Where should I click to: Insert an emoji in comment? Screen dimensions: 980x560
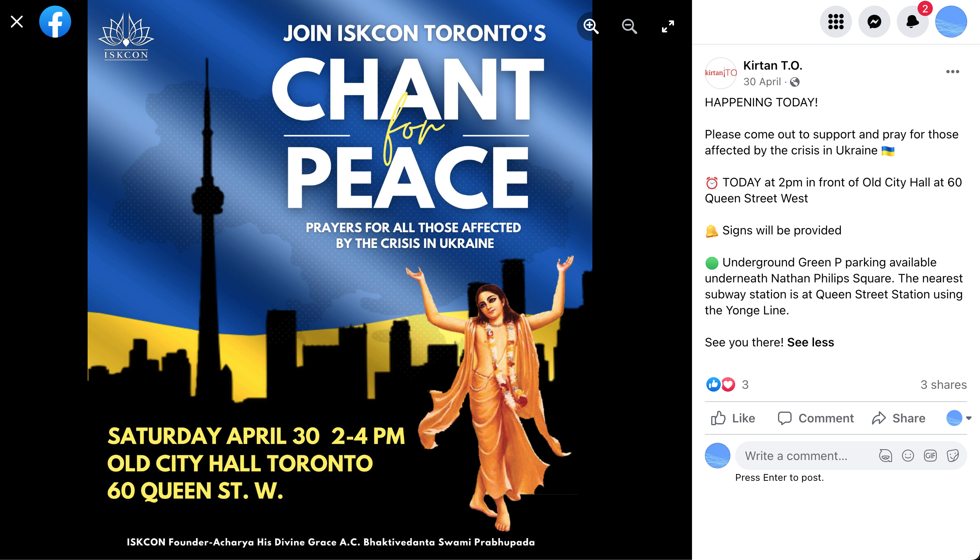click(908, 456)
